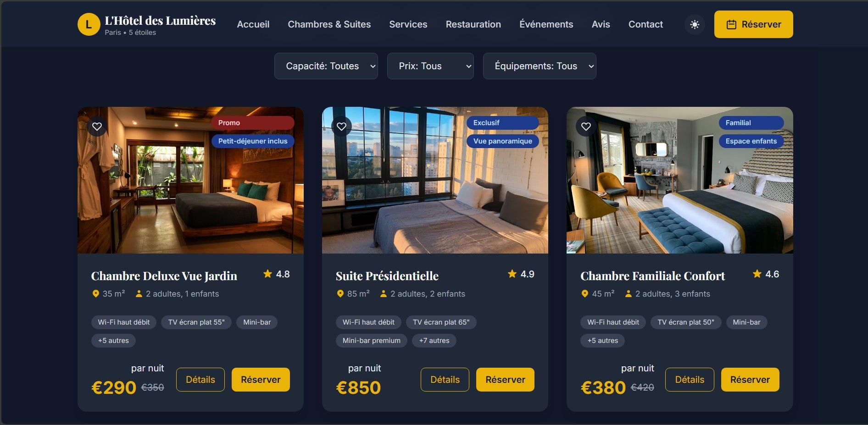Expand the Prix: Tous filter
This screenshot has width=868, height=425.
tap(430, 66)
